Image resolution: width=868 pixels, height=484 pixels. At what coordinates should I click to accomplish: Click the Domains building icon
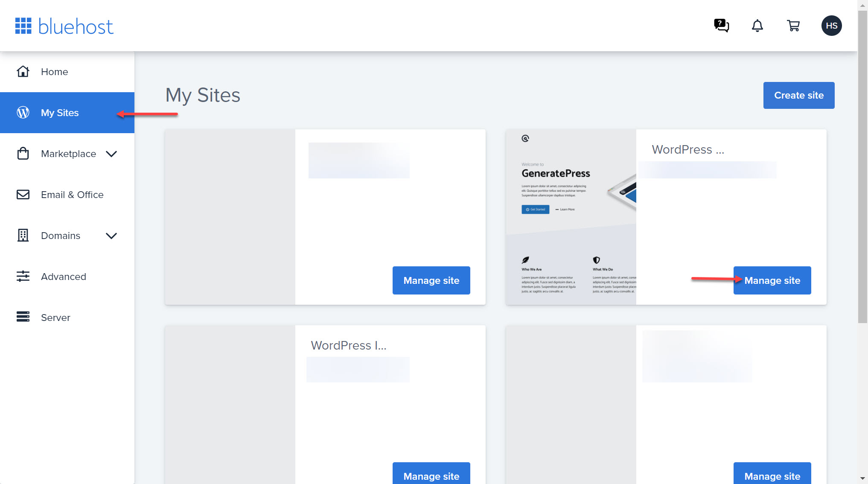tap(23, 235)
